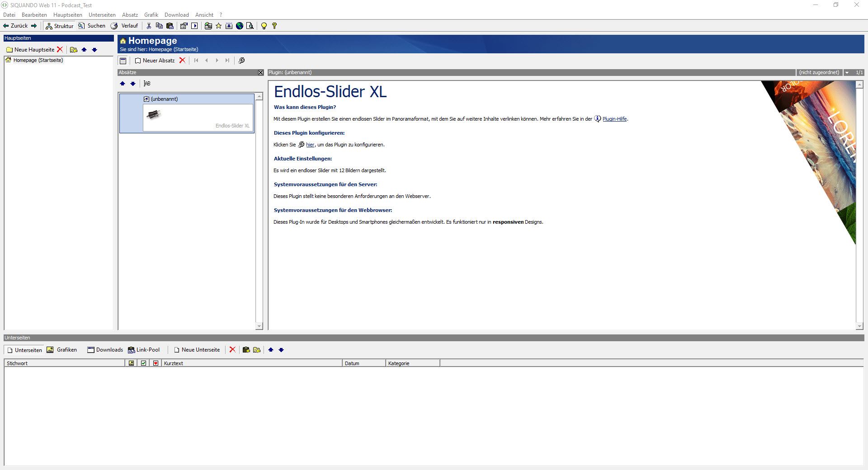The image size is (868, 470).
Task: Click the checkmark column header in Unterseiten
Action: [x=144, y=363]
